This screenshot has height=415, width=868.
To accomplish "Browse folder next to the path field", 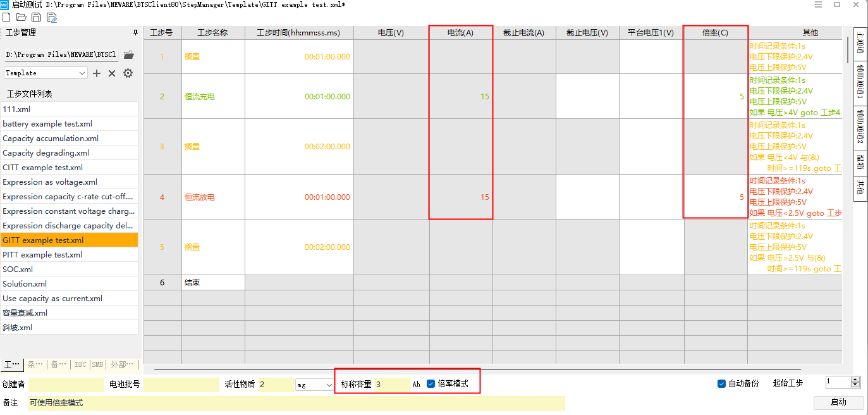I will (x=128, y=55).
